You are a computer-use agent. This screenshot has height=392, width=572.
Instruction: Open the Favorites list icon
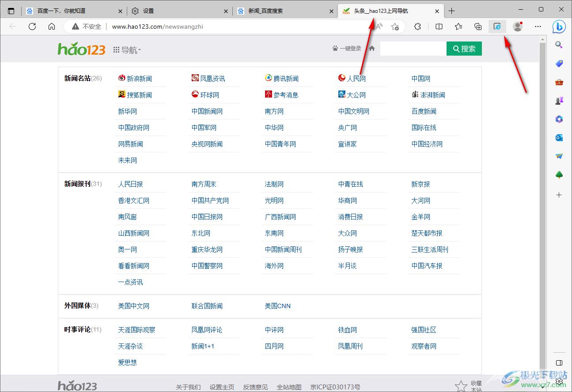pyautogui.click(x=458, y=26)
